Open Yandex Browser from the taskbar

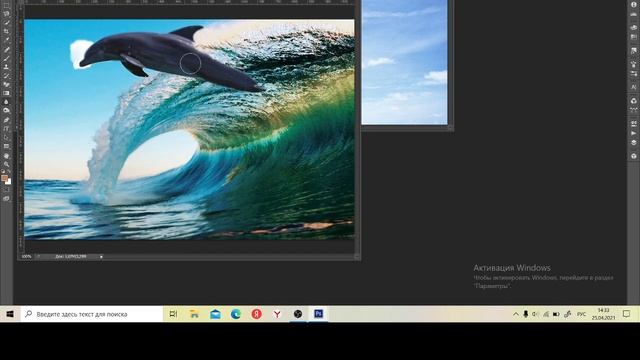277,314
